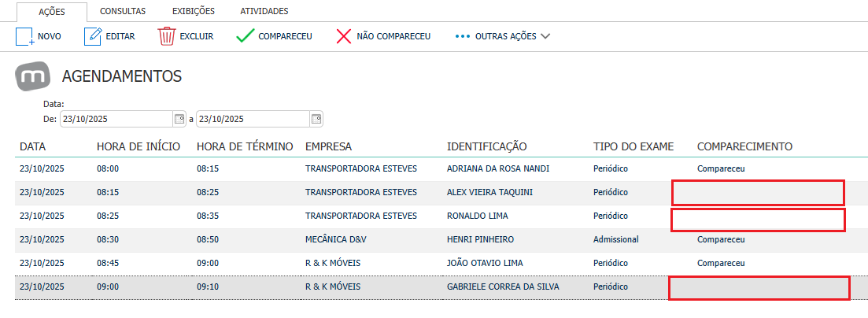This screenshot has height=318, width=868.
Task: Click the EDITAR pencil icon
Action: click(92, 36)
